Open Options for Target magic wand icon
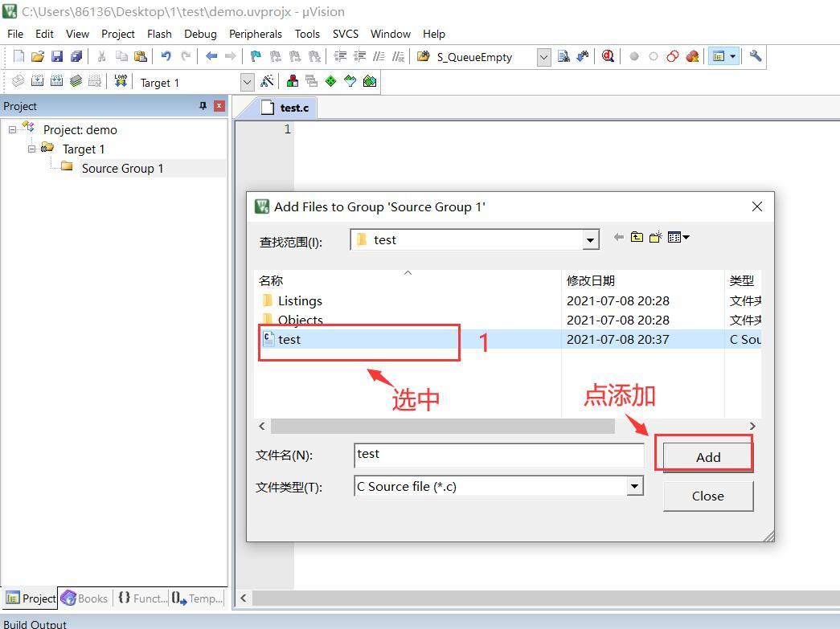Viewport: 840px width, 629px height. (x=267, y=81)
